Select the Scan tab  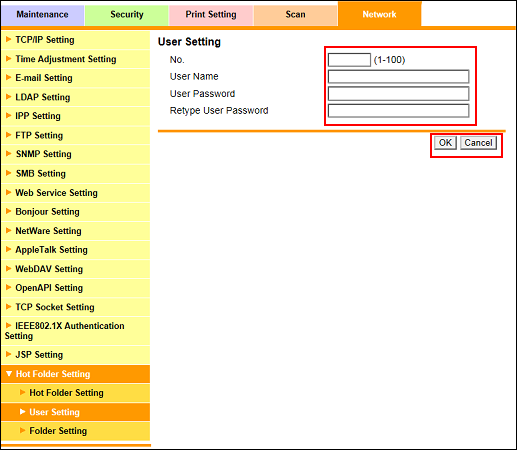tap(295, 15)
